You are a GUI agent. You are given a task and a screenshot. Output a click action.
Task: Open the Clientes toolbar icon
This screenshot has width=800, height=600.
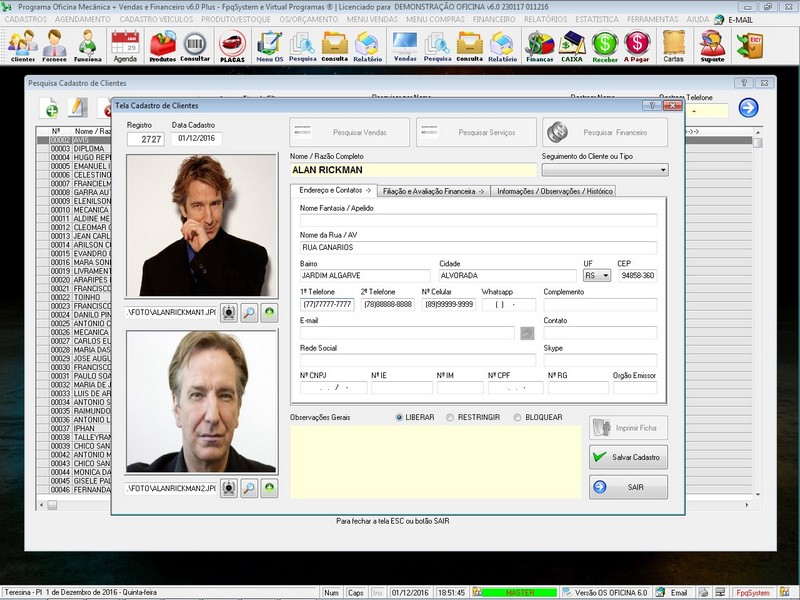[x=23, y=46]
